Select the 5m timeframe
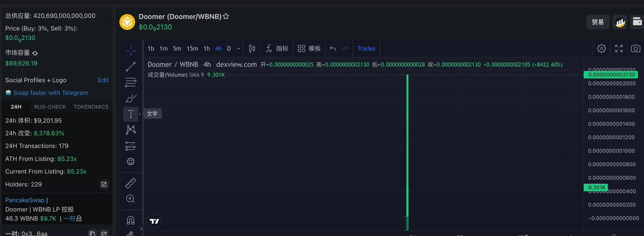Screen dimensions: 644x236 coord(177,48)
